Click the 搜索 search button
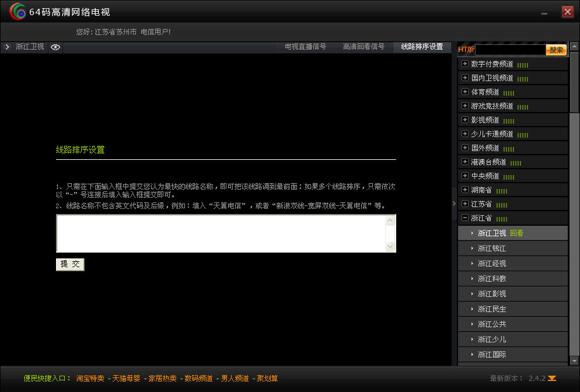 click(556, 50)
